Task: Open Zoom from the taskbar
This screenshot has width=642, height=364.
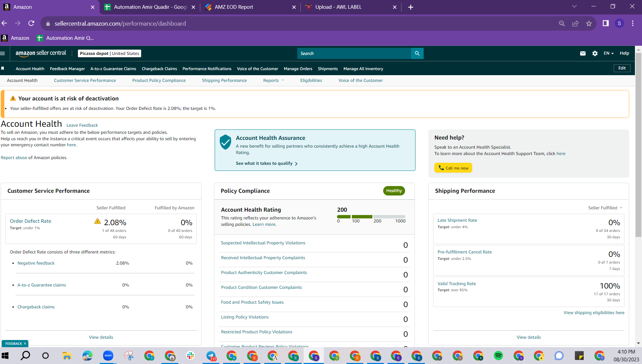Action: coord(108,356)
